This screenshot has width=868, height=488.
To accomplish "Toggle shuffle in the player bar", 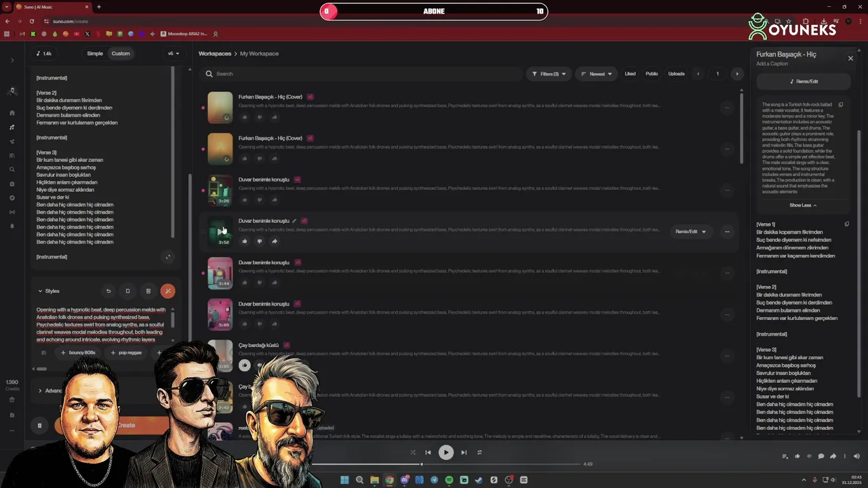I will click(412, 452).
